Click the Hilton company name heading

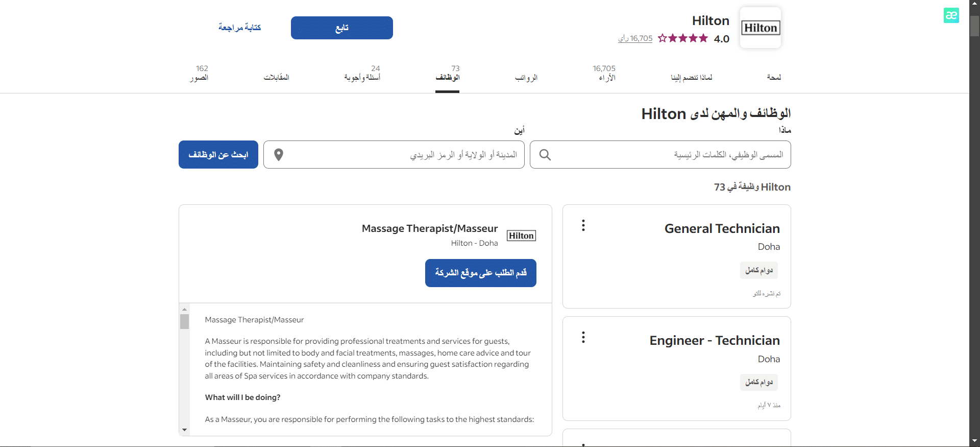tap(710, 21)
